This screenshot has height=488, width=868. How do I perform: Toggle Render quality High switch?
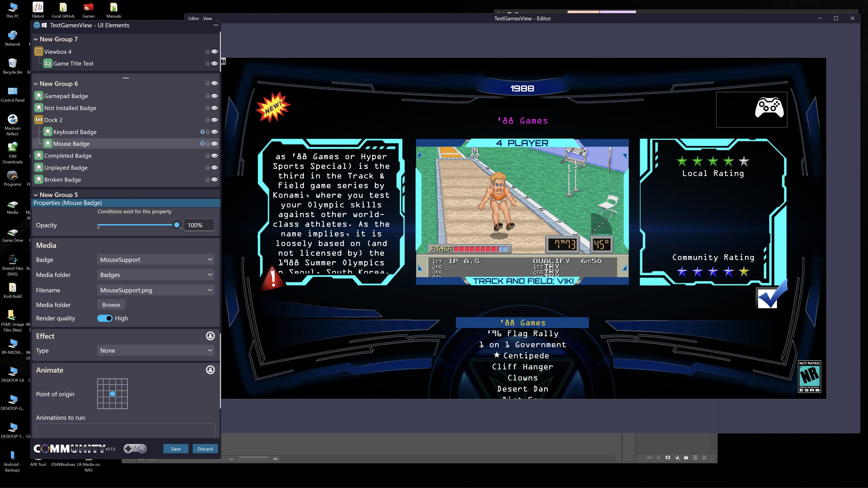coord(105,318)
